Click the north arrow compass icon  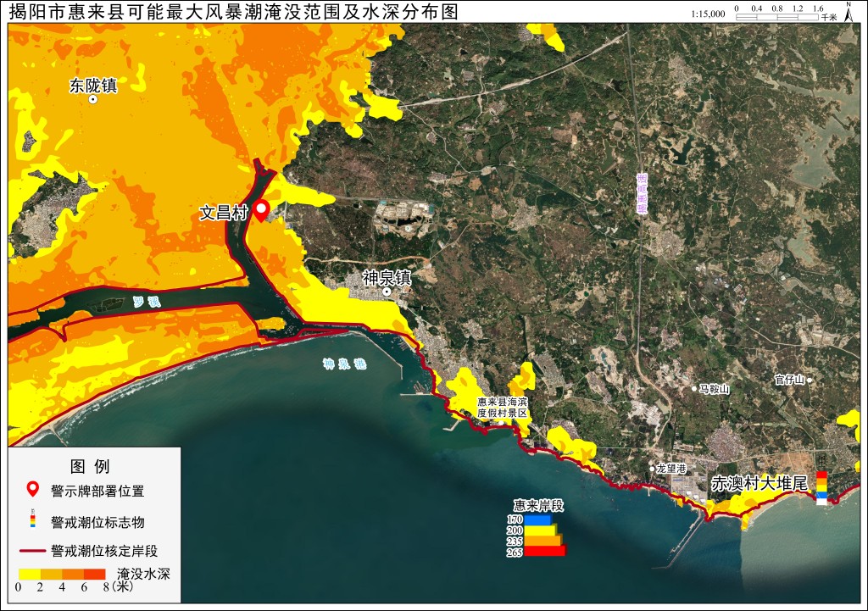(848, 12)
